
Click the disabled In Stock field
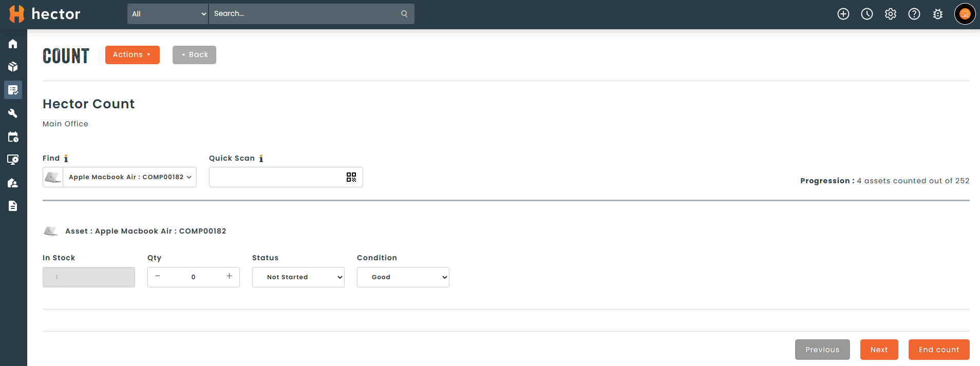89,277
